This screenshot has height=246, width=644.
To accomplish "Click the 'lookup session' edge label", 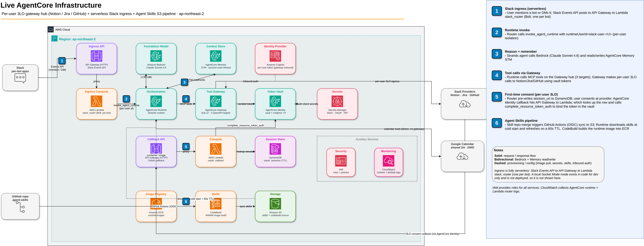I will pyautogui.click(x=245, y=151).
